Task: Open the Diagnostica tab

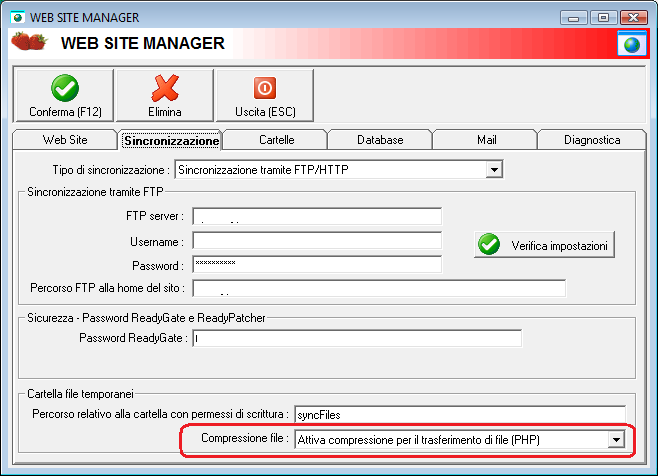Action: point(592,140)
